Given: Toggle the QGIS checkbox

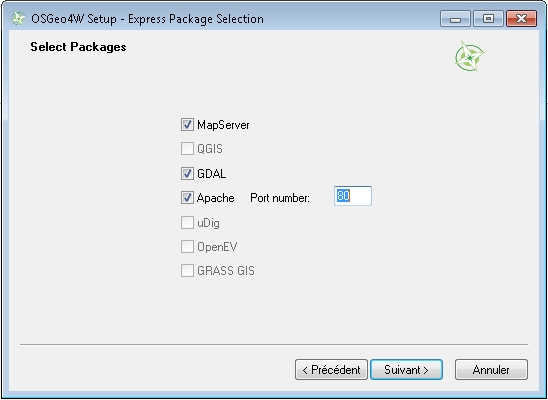Looking at the screenshot, I should click(187, 149).
